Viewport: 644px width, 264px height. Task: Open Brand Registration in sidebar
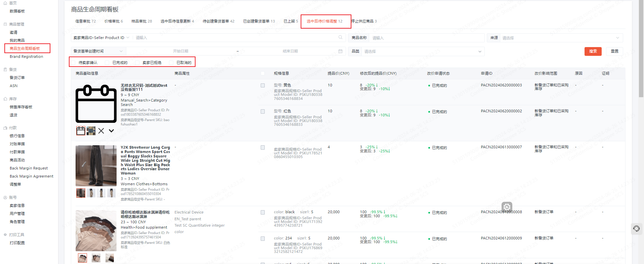click(x=26, y=56)
